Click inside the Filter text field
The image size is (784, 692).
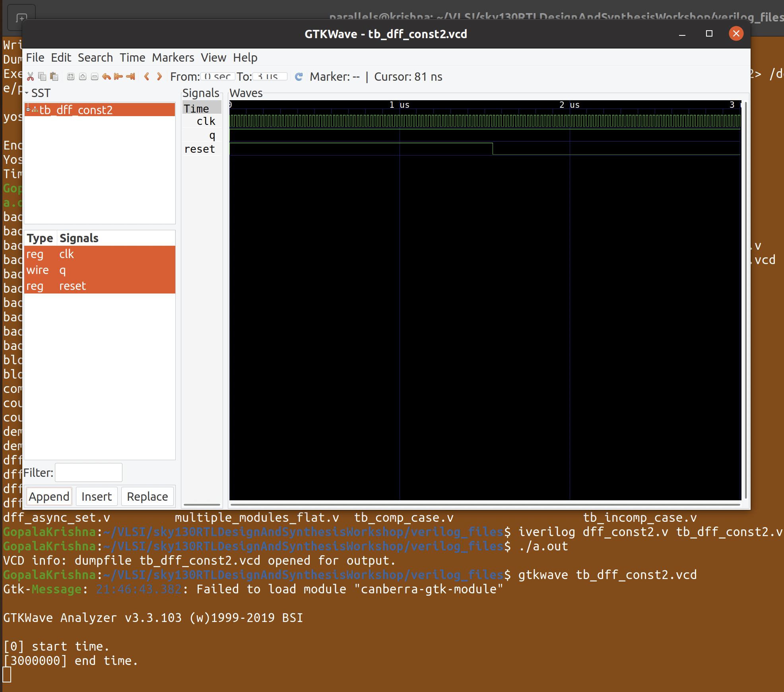click(88, 472)
